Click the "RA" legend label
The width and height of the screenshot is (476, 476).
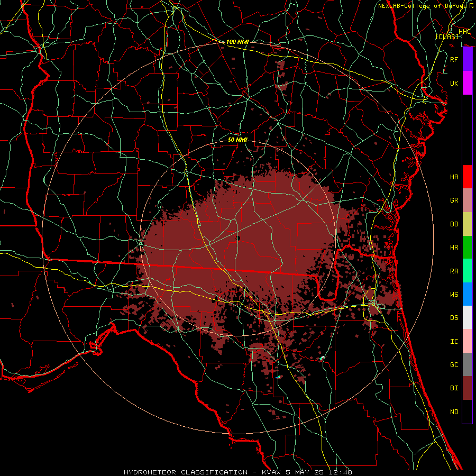click(454, 271)
